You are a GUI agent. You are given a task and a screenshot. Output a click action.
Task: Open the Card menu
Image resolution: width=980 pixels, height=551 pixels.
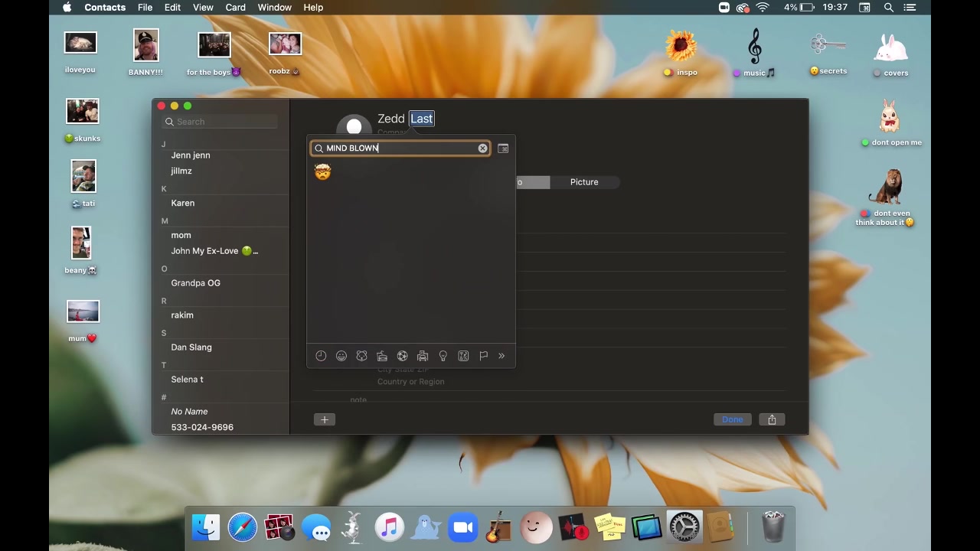pos(235,8)
